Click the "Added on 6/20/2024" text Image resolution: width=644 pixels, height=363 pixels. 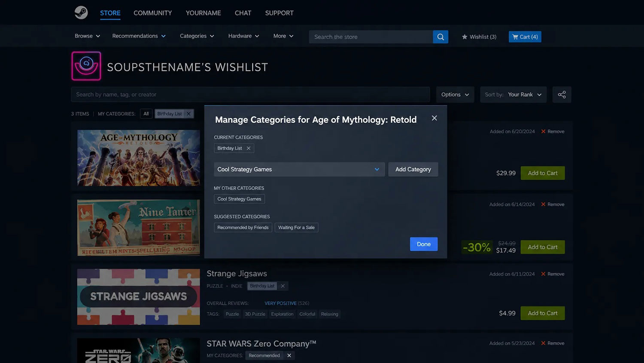512,131
